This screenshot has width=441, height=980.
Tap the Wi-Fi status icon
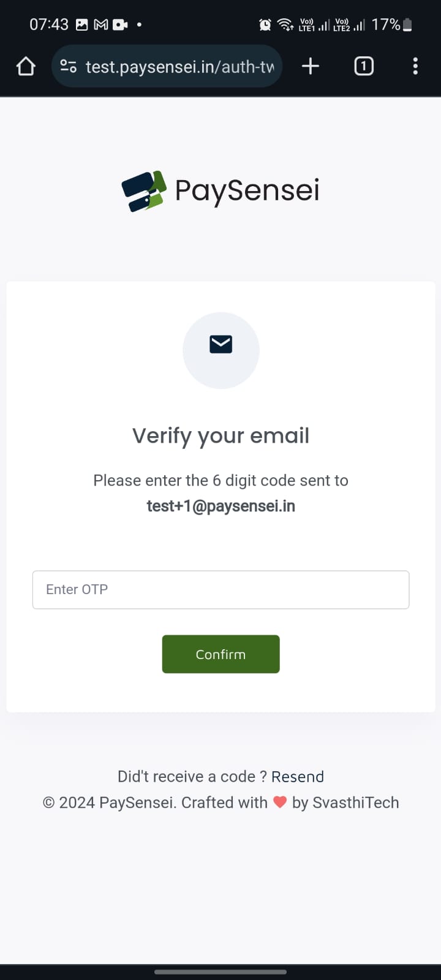285,24
